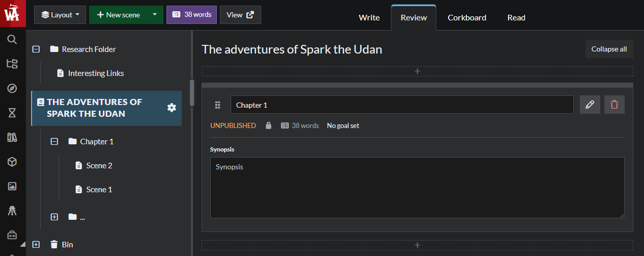This screenshot has width=644, height=256.
Task: Click the New scene button
Action: 118,15
